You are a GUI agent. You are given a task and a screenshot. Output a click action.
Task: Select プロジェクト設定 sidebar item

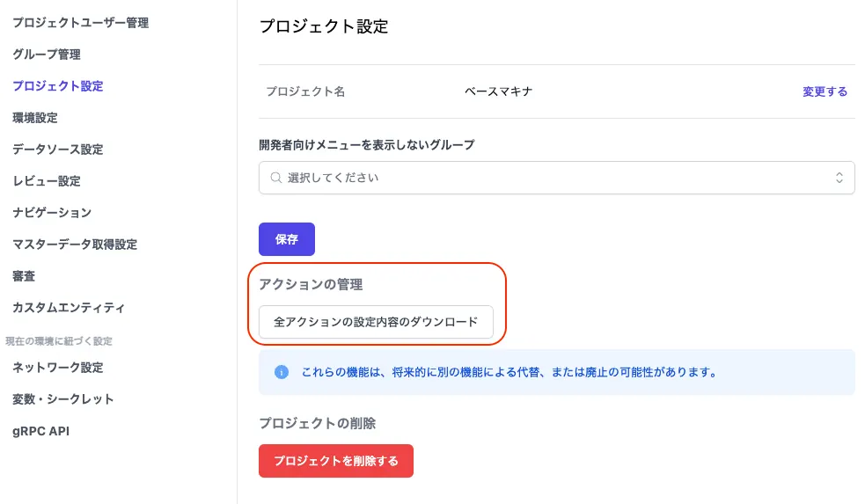58,86
